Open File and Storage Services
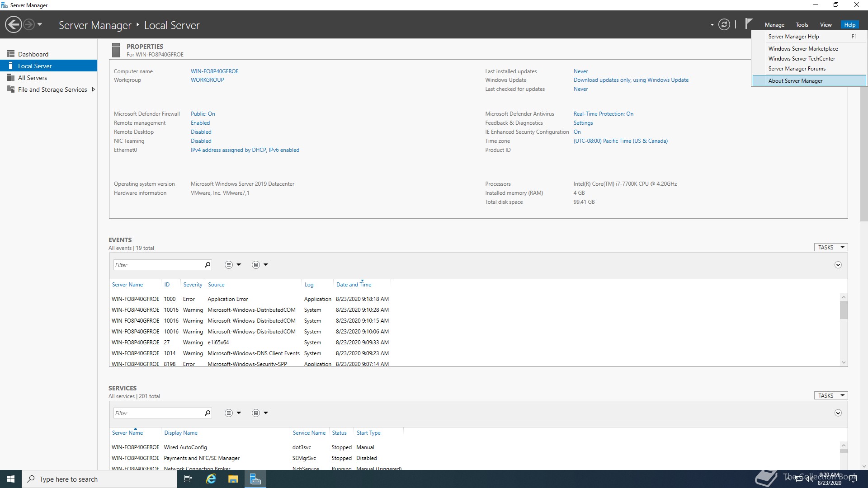Image resolution: width=868 pixels, height=488 pixels. (52, 89)
